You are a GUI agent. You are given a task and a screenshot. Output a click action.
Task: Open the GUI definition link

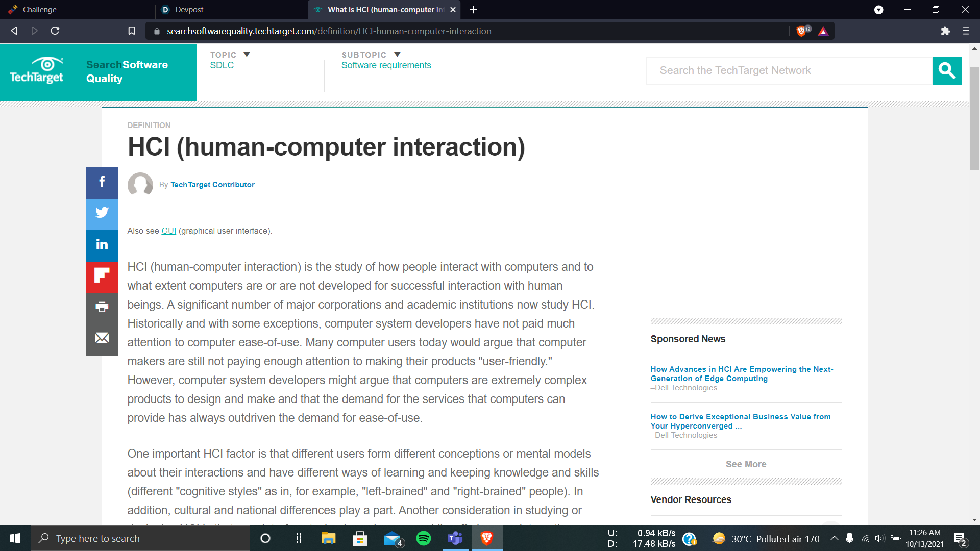coord(168,231)
